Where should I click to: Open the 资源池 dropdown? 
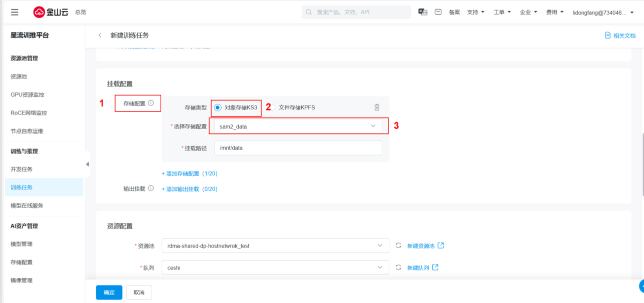tap(275, 246)
